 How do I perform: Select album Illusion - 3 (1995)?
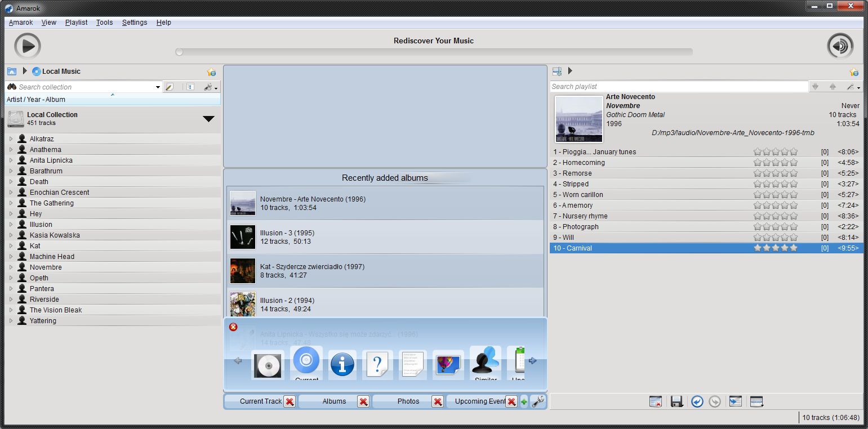[x=385, y=237]
